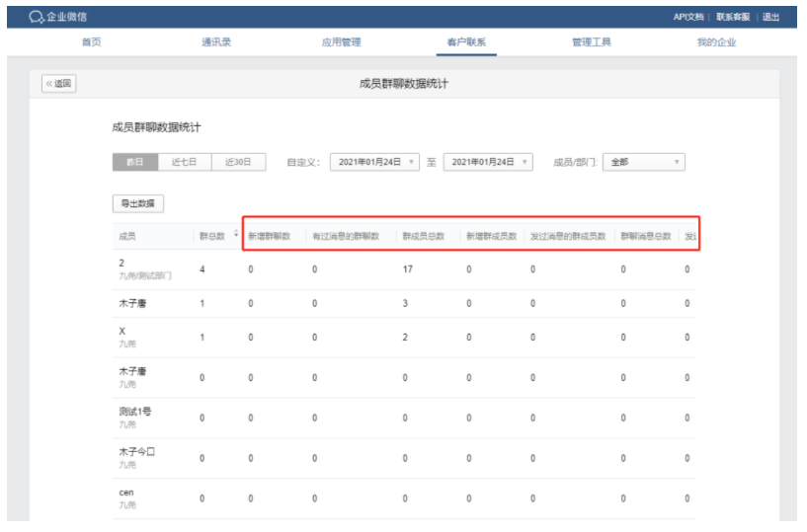Open the 首页 tab
This screenshot has height=532, width=807.
(x=92, y=42)
